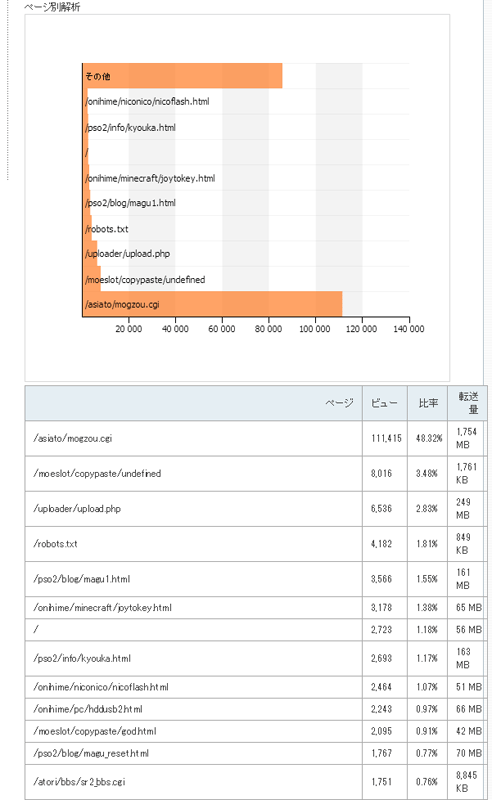The width and height of the screenshot is (492, 800).
Task: Select the /moeslot/copypaste/undefined table row
Action: click(x=256, y=473)
